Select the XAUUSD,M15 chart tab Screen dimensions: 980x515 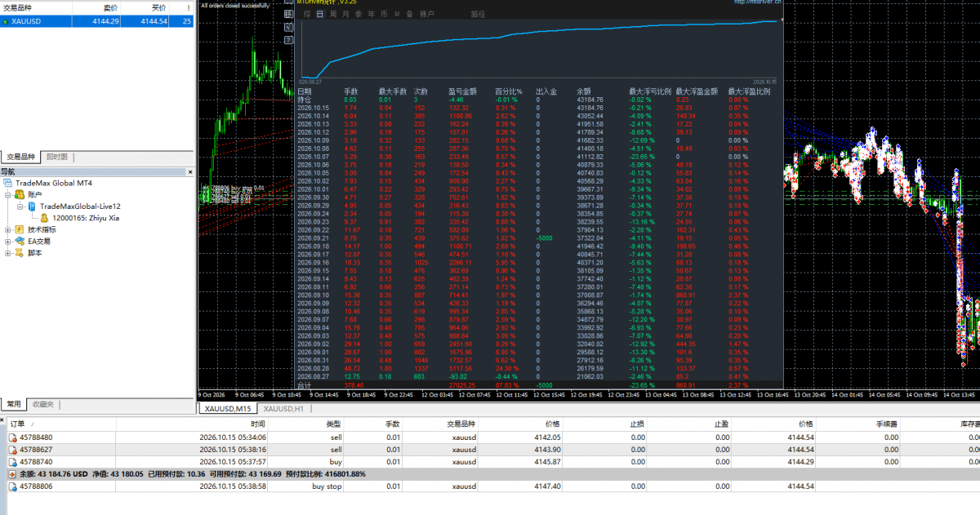(x=228, y=408)
